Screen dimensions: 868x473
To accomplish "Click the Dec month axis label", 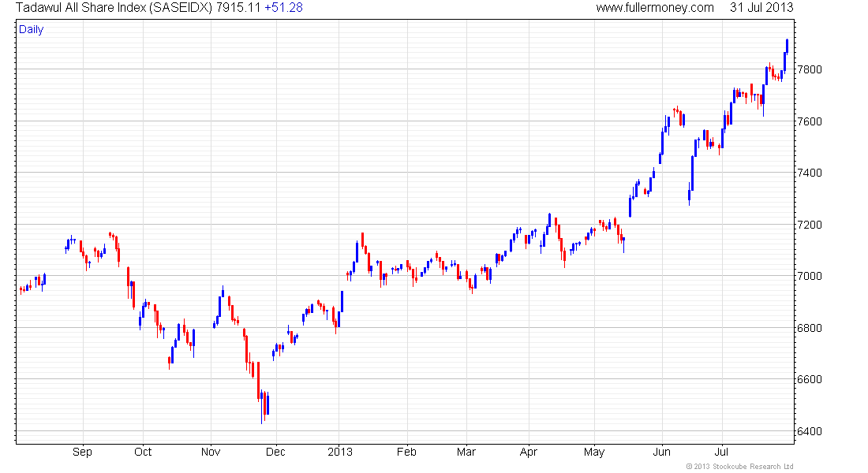I will (x=275, y=452).
